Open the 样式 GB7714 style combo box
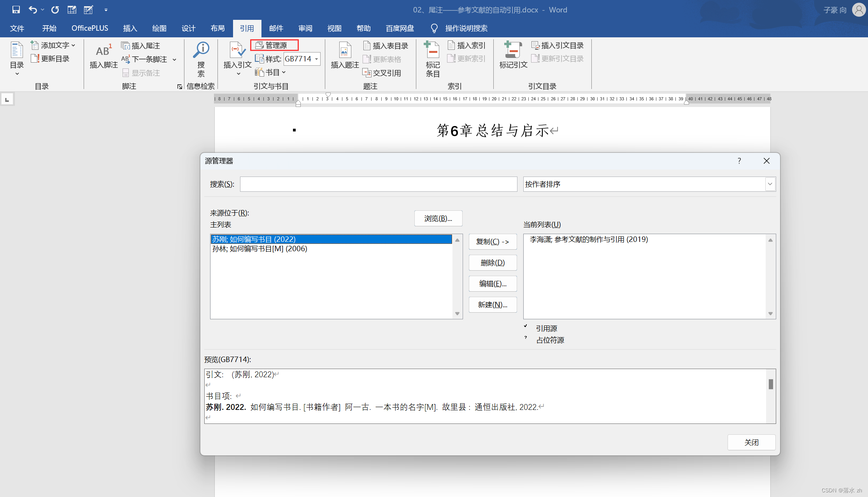 [x=302, y=59]
